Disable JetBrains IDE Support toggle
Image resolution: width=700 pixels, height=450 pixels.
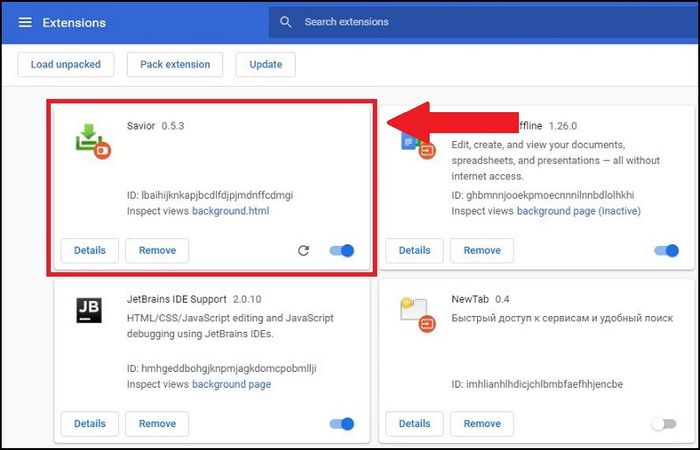(x=342, y=424)
